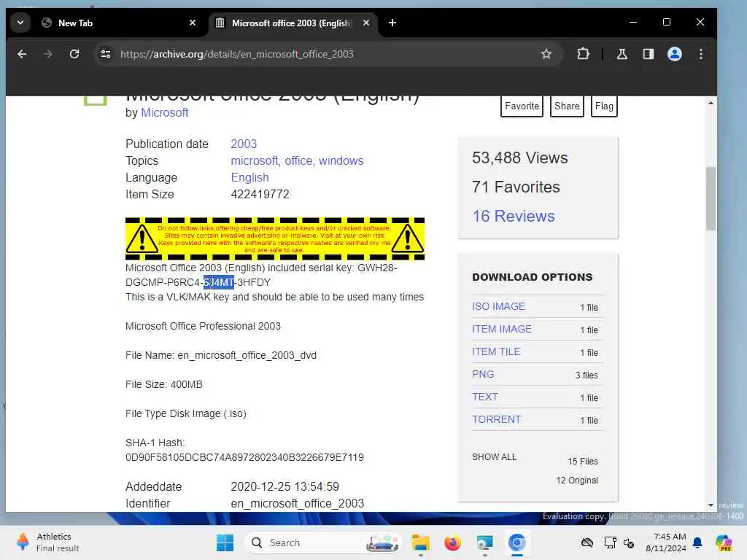Download the TORRENT file

point(496,419)
